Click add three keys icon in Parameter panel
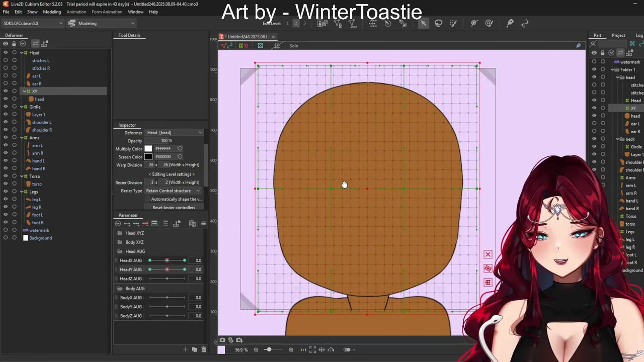 [x=136, y=223]
